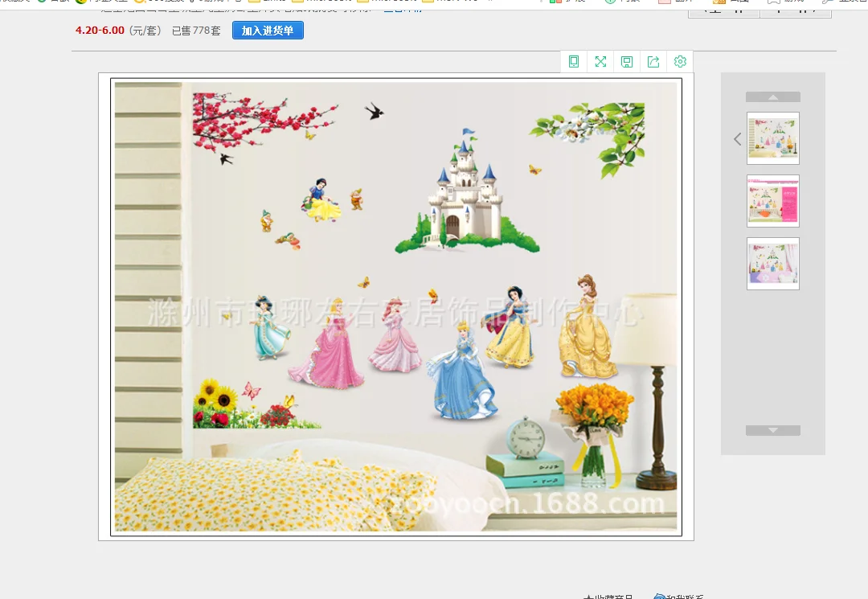The image size is (868, 599).
Task: Click the sold count text 已售778套
Action: tap(196, 31)
